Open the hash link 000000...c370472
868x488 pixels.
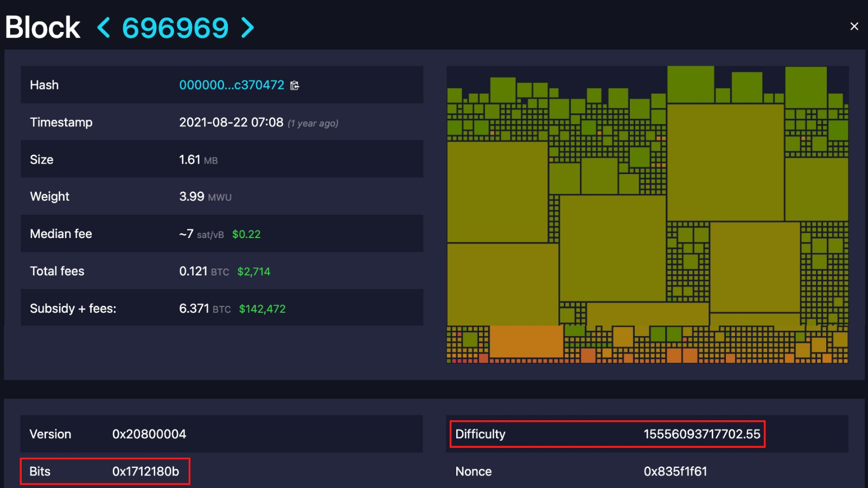tap(231, 85)
